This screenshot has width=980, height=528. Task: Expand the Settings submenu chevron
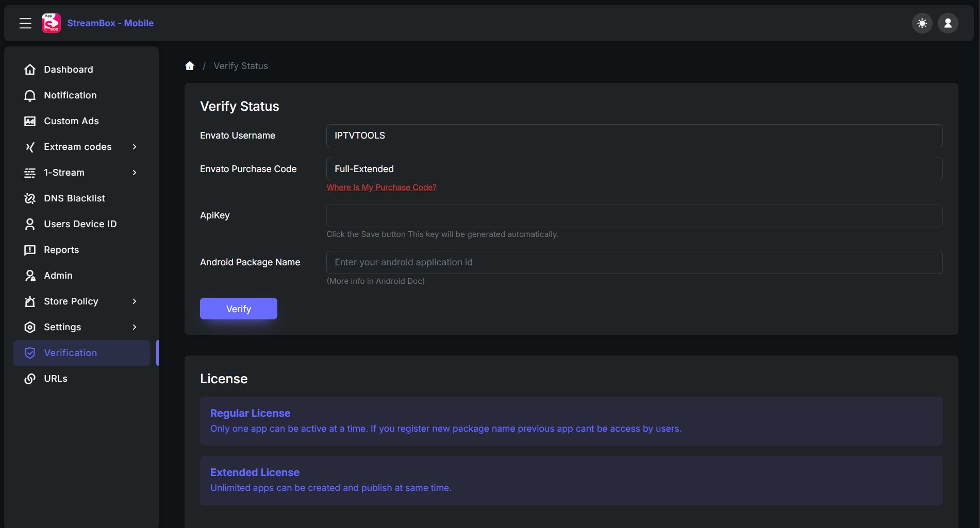click(135, 327)
